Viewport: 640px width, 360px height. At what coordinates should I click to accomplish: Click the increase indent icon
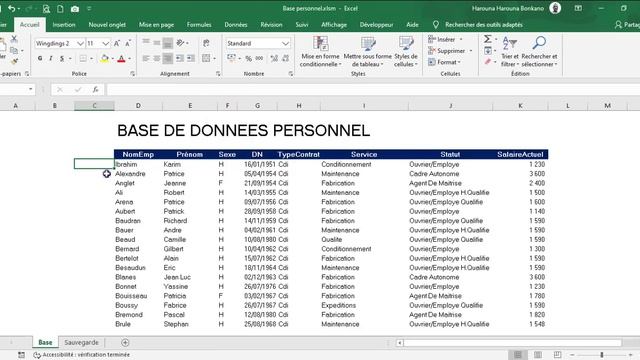click(191, 58)
